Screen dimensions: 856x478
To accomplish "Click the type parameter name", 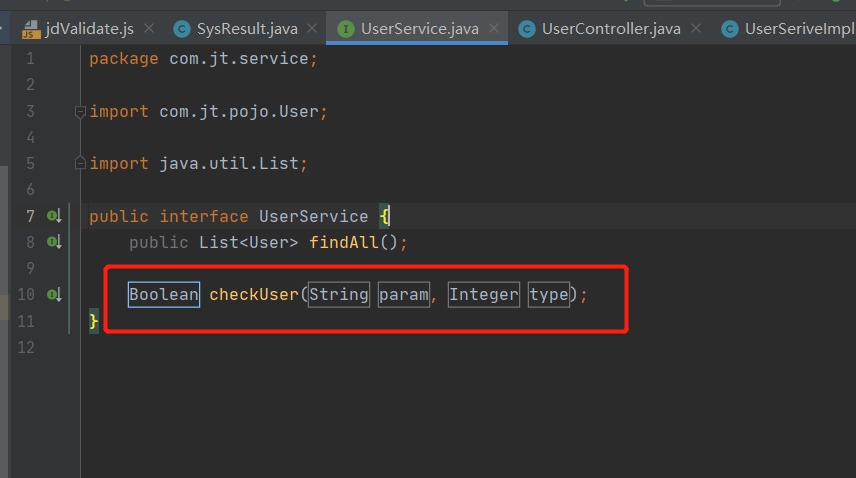I will 549,295.
